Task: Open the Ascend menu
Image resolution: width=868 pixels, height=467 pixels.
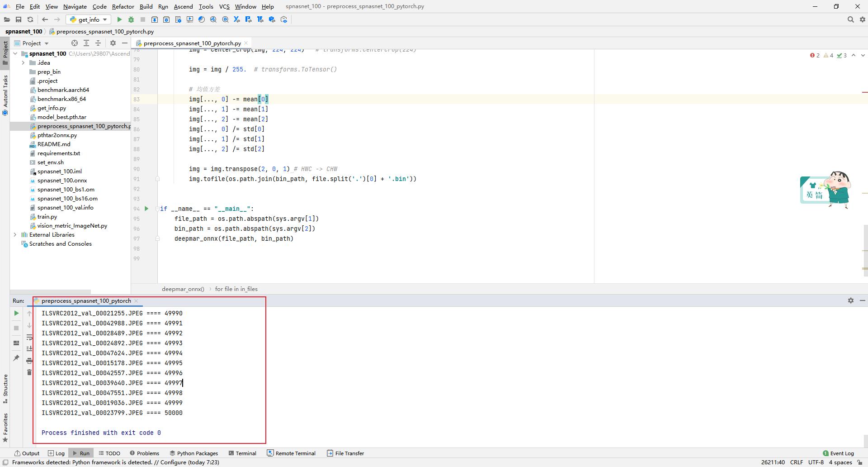Action: tap(183, 6)
